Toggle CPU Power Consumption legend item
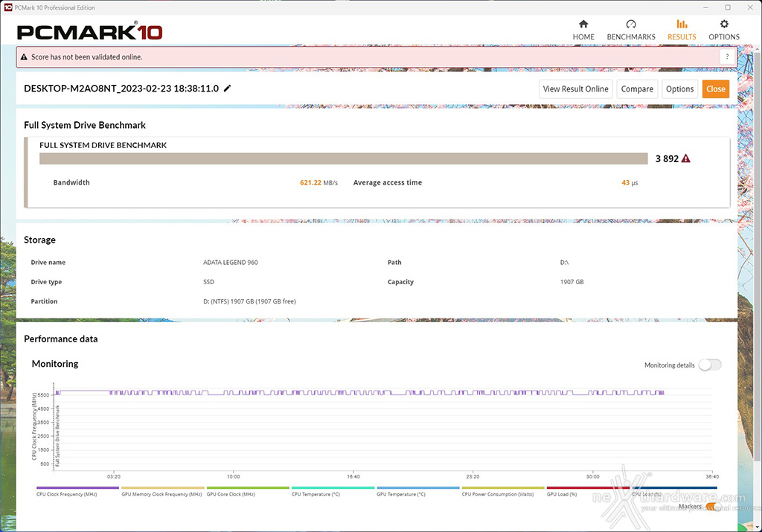 503,491
